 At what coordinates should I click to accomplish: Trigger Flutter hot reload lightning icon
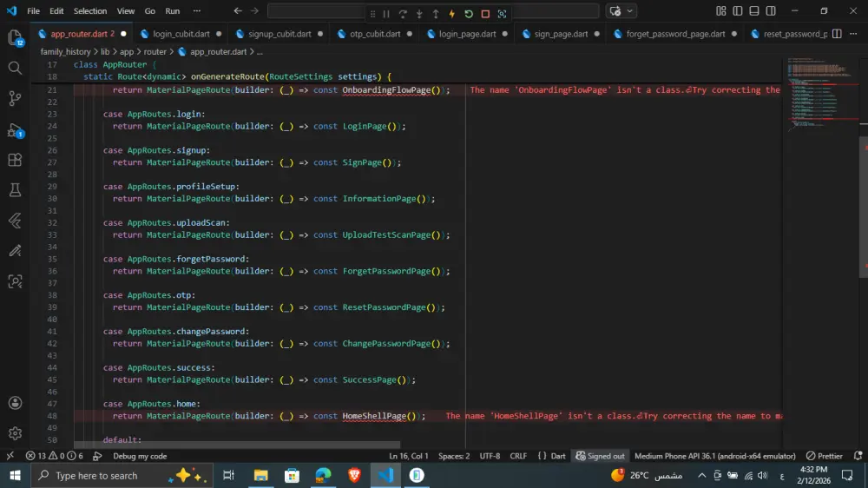451,14
